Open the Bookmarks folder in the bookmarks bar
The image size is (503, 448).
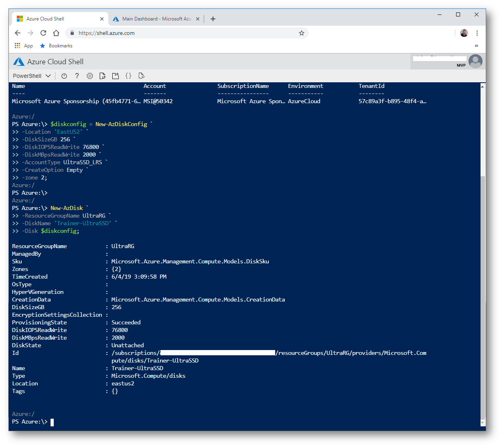pyautogui.click(x=56, y=46)
